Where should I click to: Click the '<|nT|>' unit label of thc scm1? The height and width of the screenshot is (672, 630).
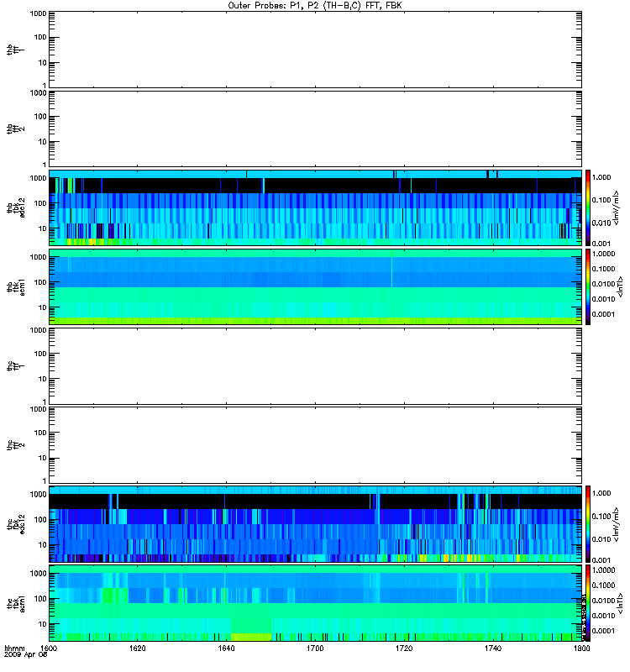[x=620, y=603]
